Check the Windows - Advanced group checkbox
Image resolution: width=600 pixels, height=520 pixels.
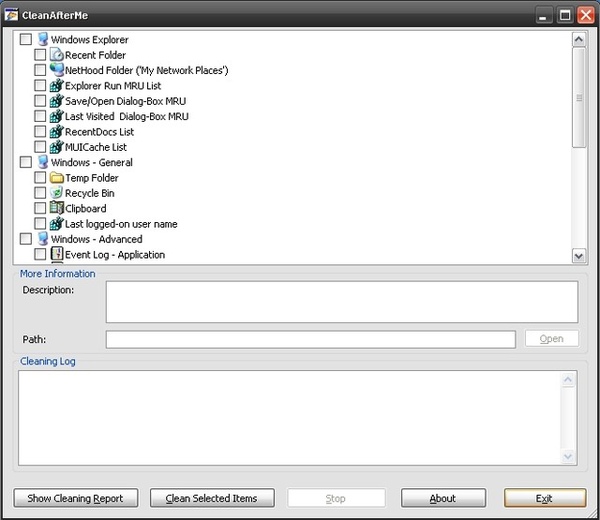(26, 239)
